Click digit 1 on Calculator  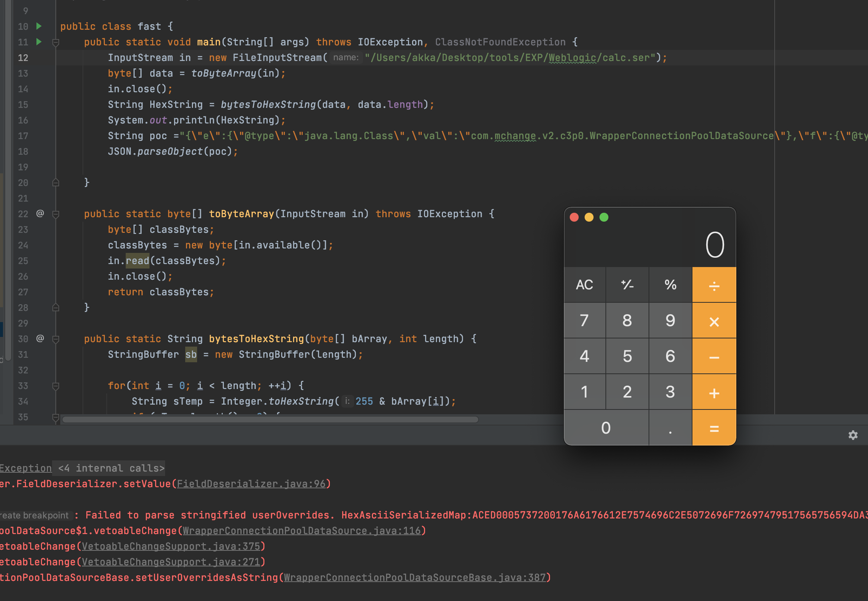[585, 392]
